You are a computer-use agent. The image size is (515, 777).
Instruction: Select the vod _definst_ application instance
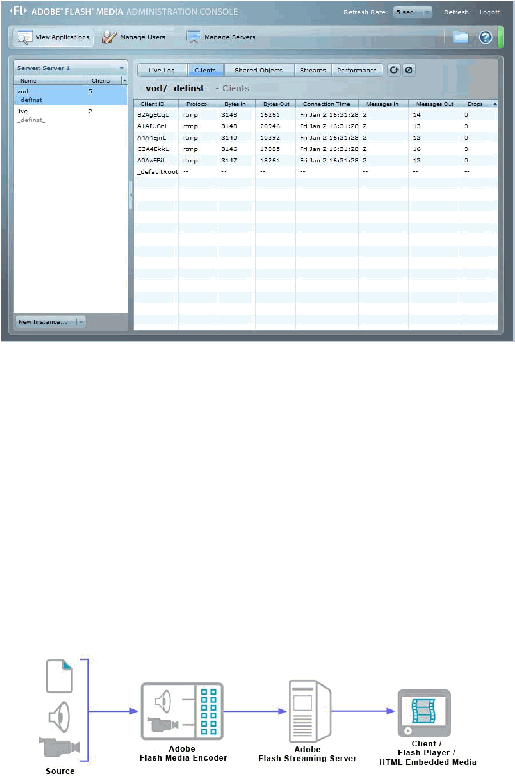(x=70, y=95)
